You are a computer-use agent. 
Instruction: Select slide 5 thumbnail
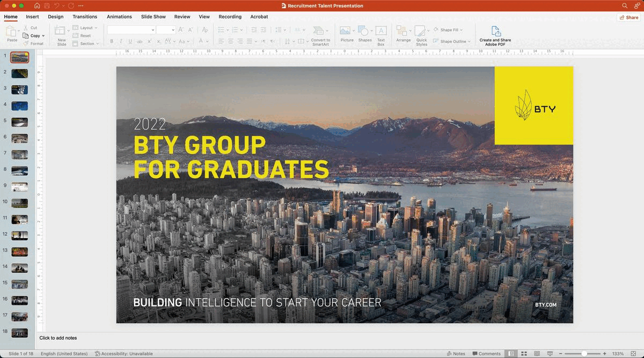[x=19, y=122]
